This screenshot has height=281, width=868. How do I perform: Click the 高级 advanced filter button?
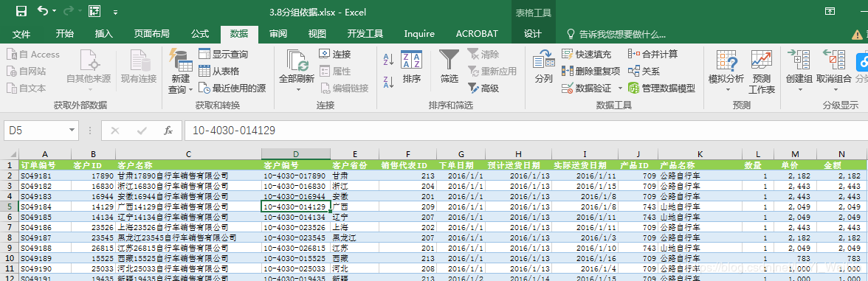[483, 88]
